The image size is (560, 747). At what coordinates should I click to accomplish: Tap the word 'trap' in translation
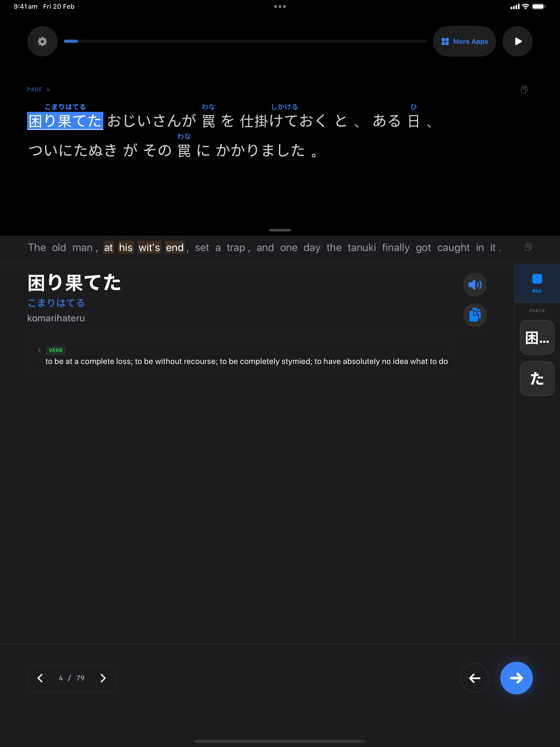(236, 248)
